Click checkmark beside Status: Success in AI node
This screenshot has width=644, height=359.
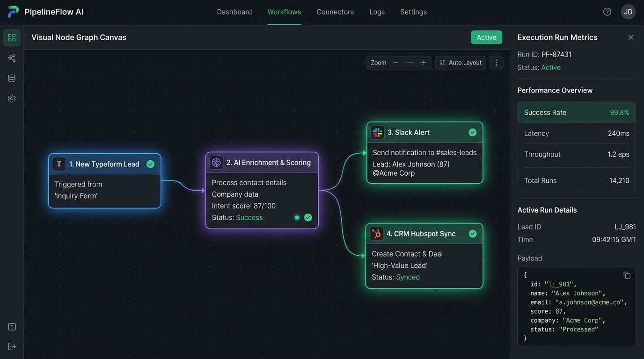(308, 217)
